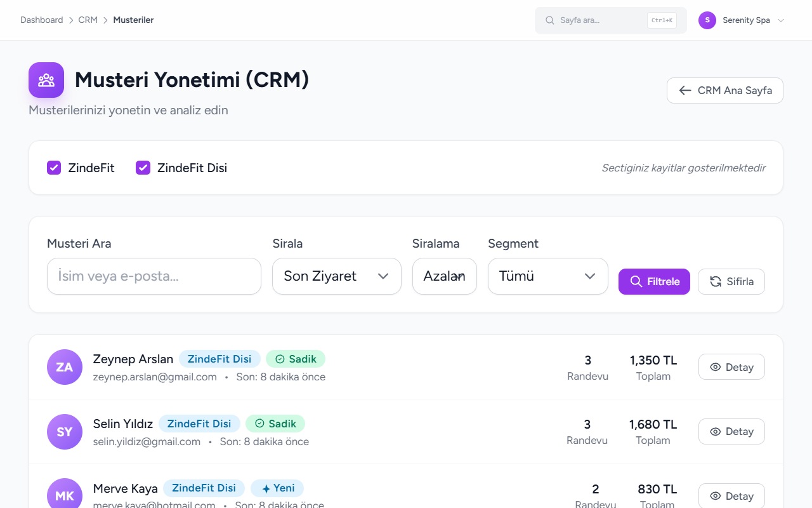
Task: Focus the Musteri Ara search field
Action: click(x=154, y=276)
